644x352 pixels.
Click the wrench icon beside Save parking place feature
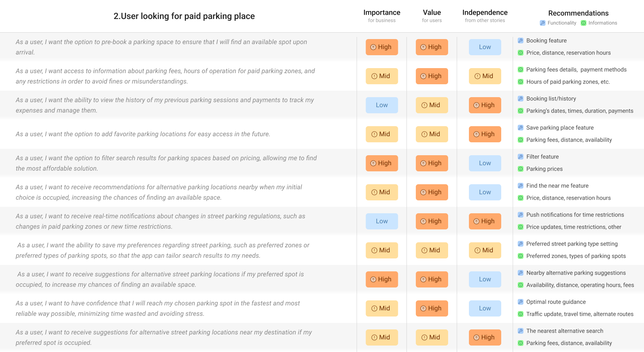tap(521, 128)
